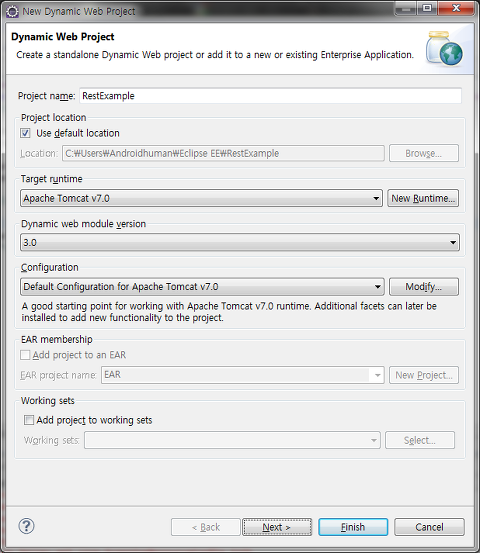Tick Add project to an EAR checkbox
This screenshot has height=553, width=480.
(25, 355)
